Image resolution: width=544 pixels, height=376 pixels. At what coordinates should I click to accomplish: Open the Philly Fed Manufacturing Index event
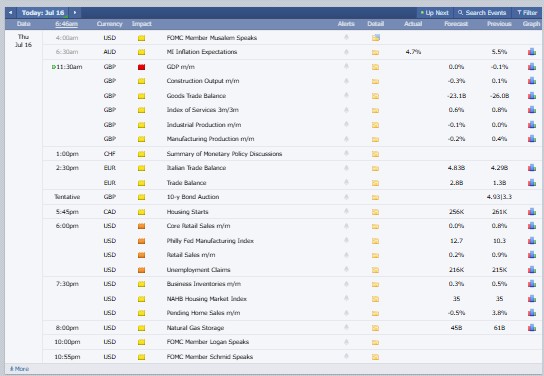click(210, 241)
